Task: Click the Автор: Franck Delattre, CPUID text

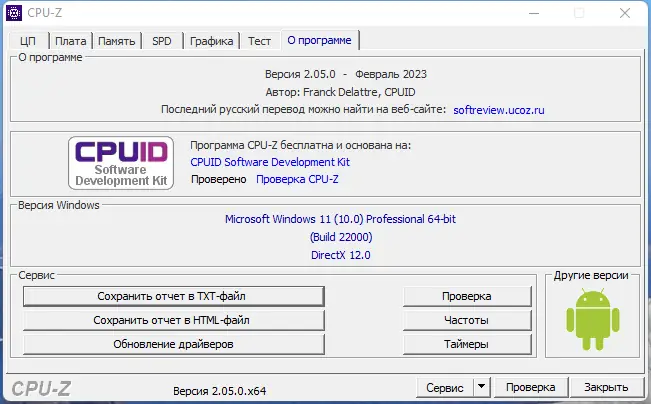Action: click(340, 92)
